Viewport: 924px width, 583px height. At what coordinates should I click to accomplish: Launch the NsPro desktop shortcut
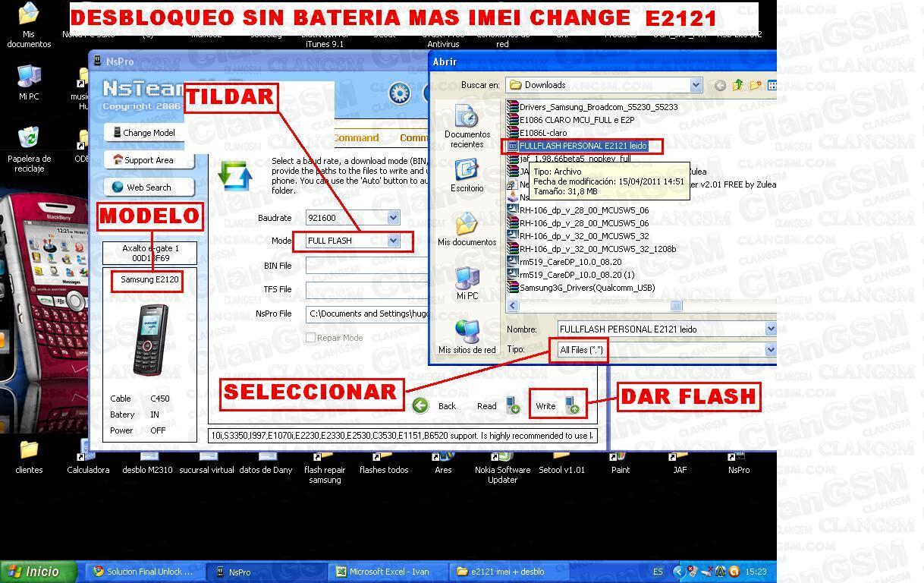click(x=739, y=463)
